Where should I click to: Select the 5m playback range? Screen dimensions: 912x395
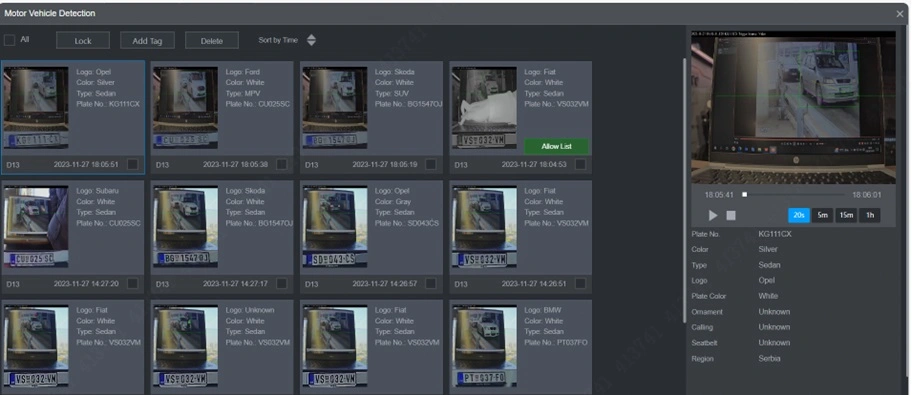(x=822, y=215)
